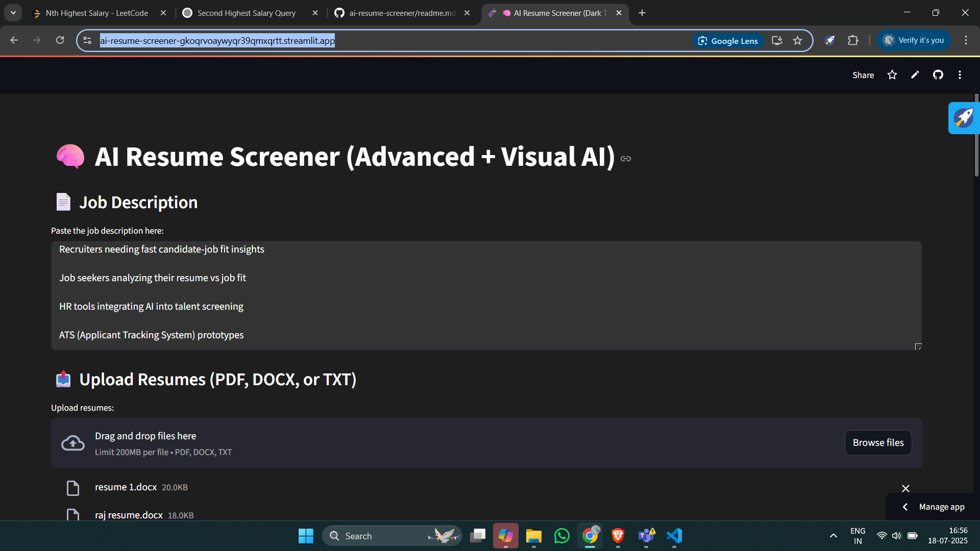Image resolution: width=980 pixels, height=551 pixels.
Task: Open WhatsApp from the taskbar
Action: point(561,536)
